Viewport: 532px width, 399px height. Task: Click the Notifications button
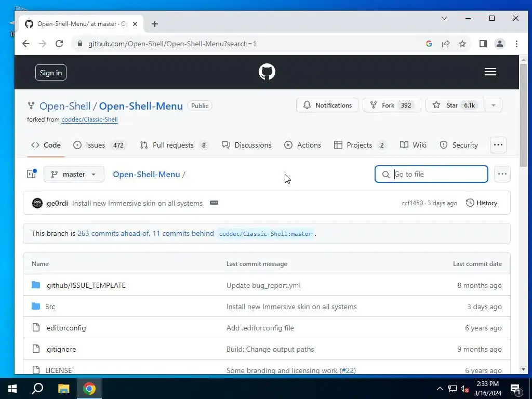[327, 105]
